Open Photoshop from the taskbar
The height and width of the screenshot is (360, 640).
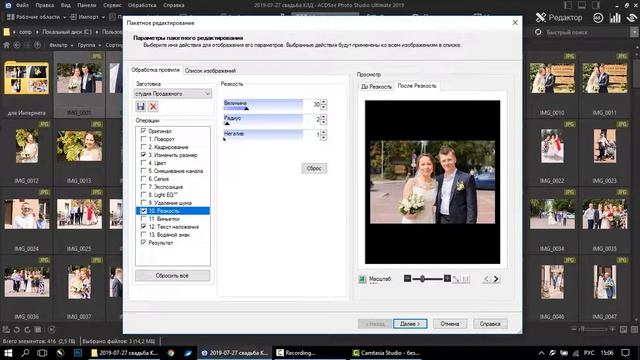click(78, 353)
